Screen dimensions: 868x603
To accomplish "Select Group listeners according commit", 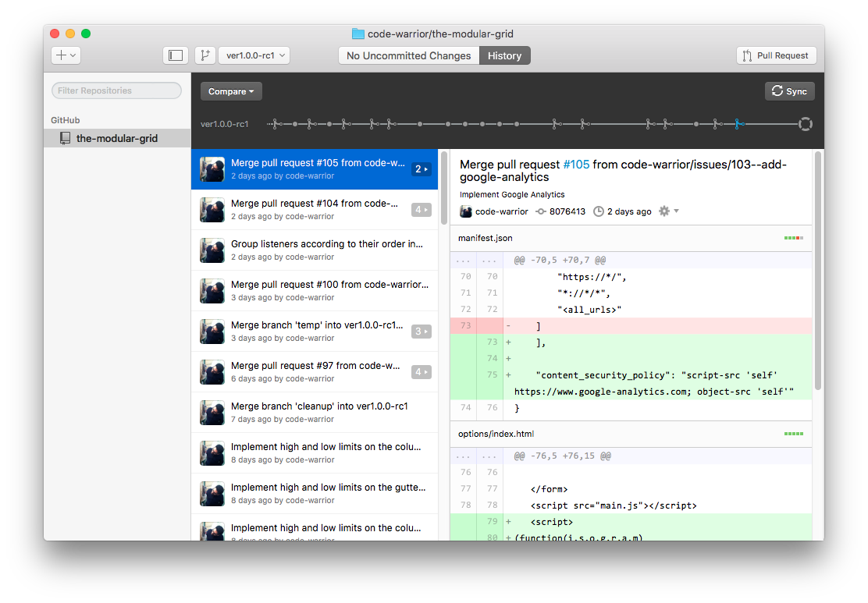I will 315,250.
